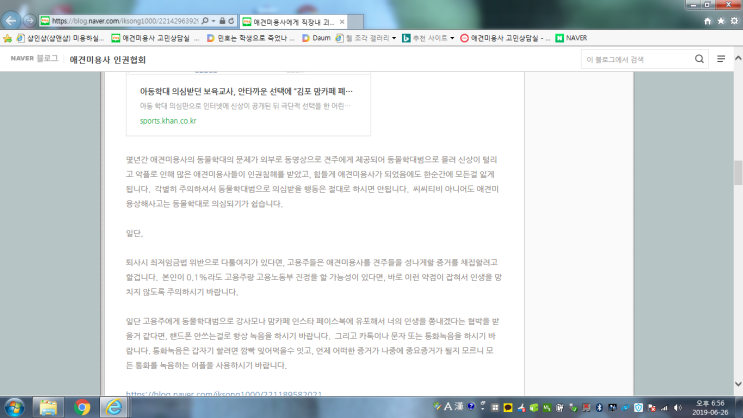Viewport: 743px width, 418px height.
Task: Go forward with the browser Forward arrow
Action: [x=29, y=21]
